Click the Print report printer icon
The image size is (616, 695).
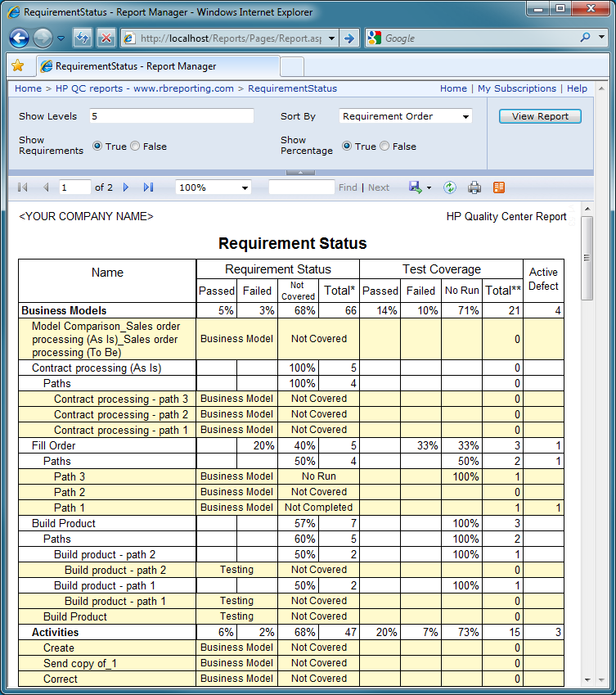(x=474, y=187)
